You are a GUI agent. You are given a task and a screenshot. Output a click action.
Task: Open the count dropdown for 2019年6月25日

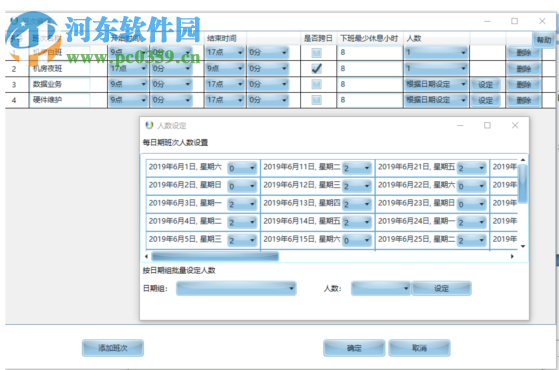point(472,240)
